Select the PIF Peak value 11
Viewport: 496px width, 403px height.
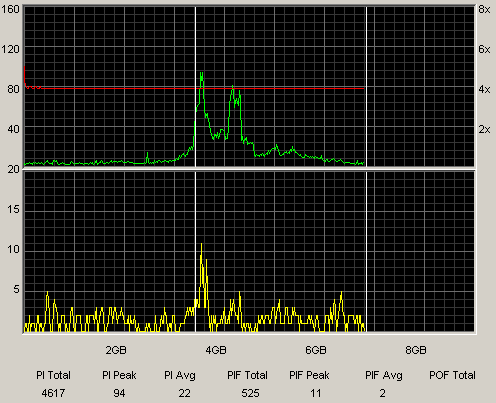tap(316, 393)
